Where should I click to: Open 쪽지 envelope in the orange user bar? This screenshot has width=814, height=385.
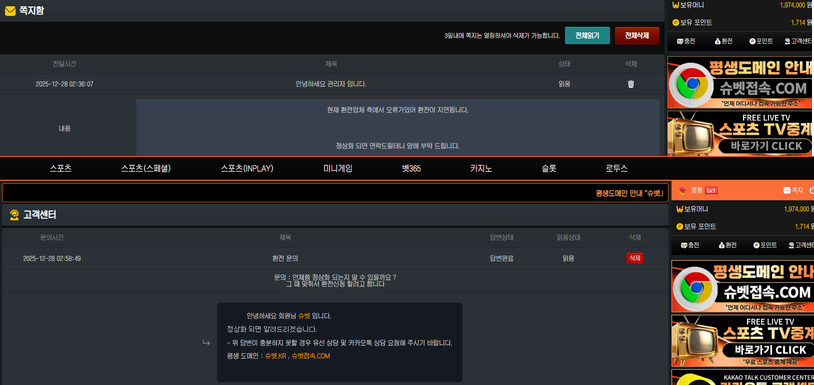pos(793,190)
